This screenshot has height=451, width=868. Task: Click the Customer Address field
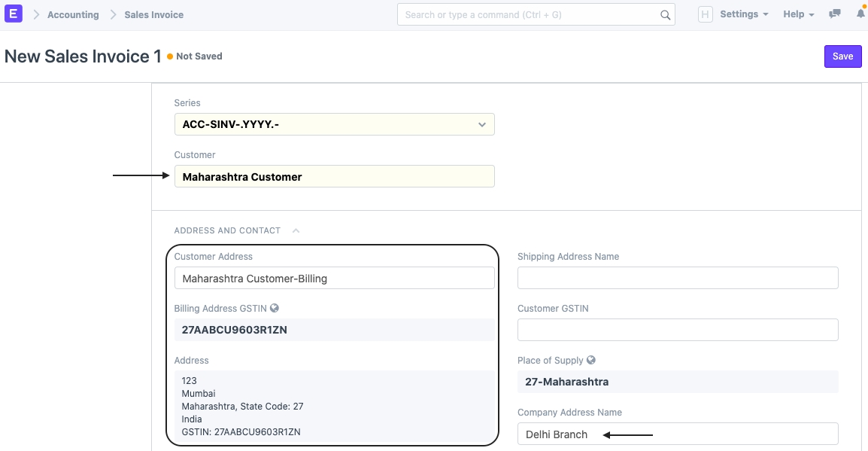click(x=334, y=278)
